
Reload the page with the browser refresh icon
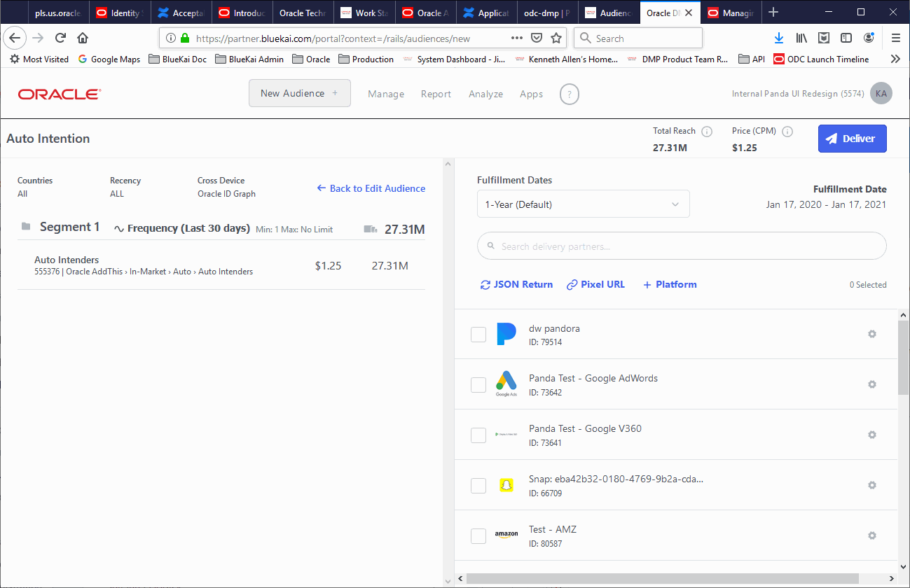[60, 38]
